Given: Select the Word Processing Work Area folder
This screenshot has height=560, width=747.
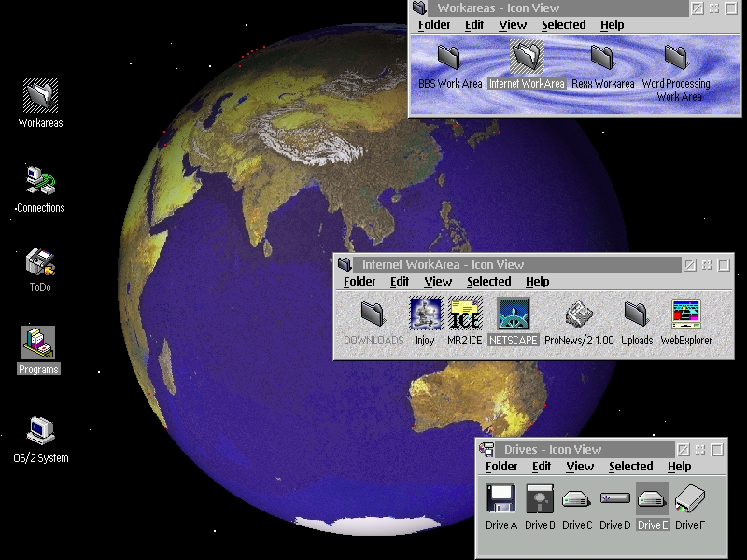Looking at the screenshot, I should coord(676,57).
